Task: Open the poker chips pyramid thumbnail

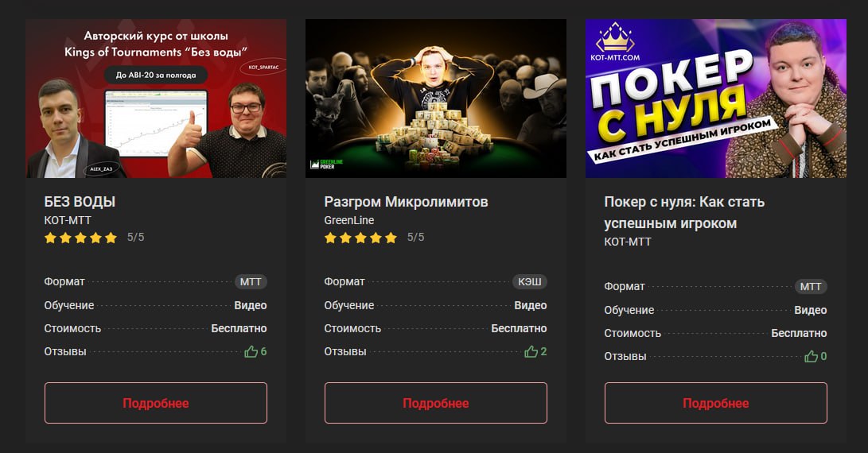Action: point(436,99)
